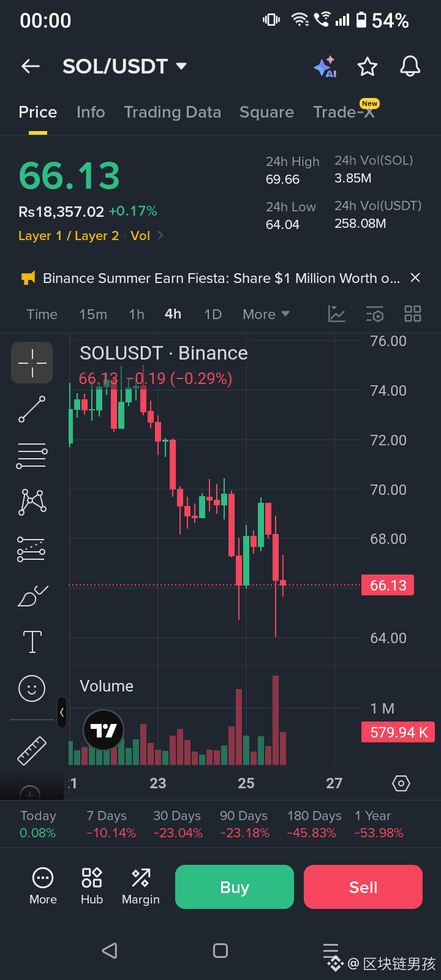Viewport: 441px width, 980px height.
Task: Open the Square tab
Action: coord(267,112)
